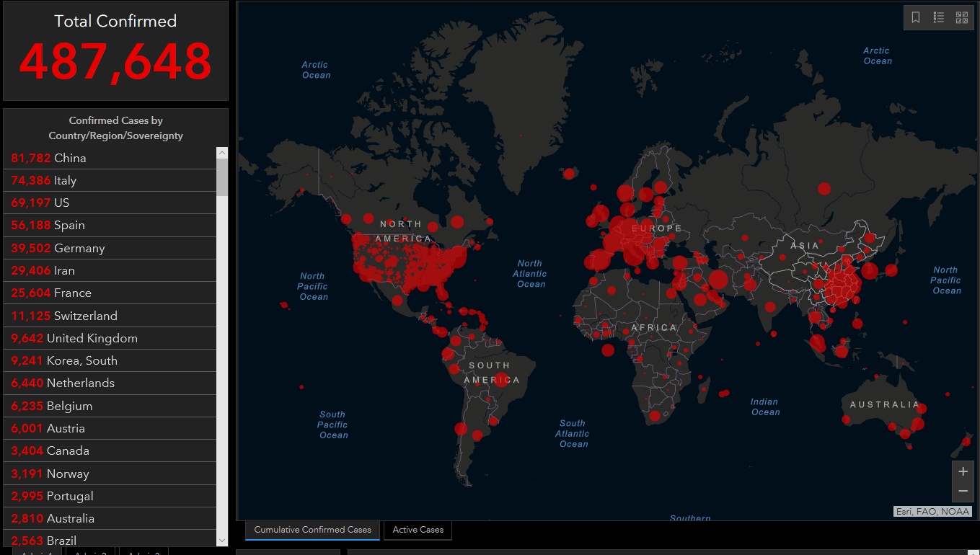Pick Korea, South from the list
This screenshot has width=980, height=555.
tap(110, 360)
